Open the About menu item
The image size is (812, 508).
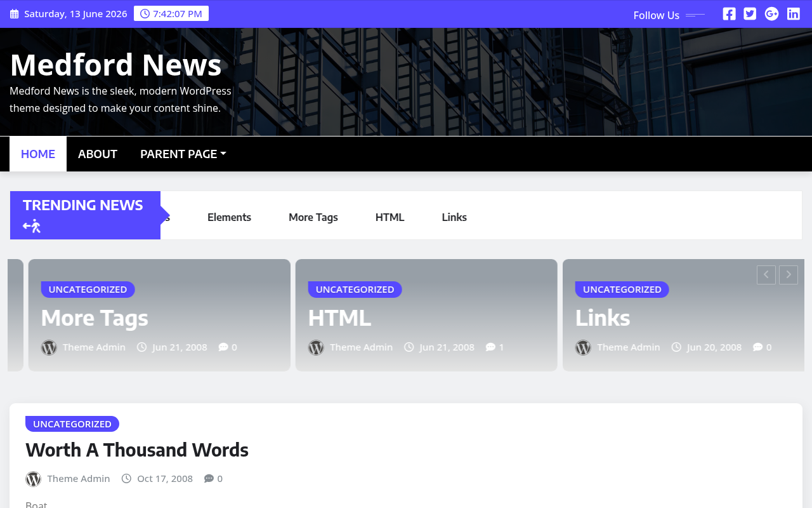[98, 154]
